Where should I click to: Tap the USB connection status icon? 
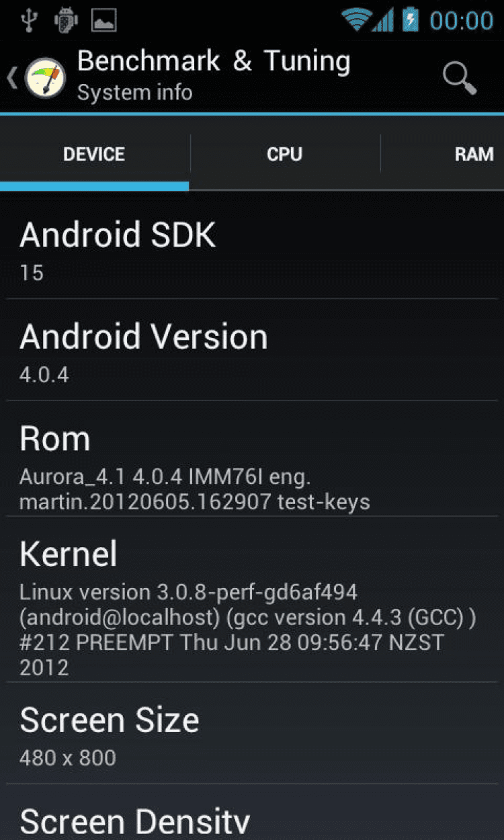tap(28, 20)
